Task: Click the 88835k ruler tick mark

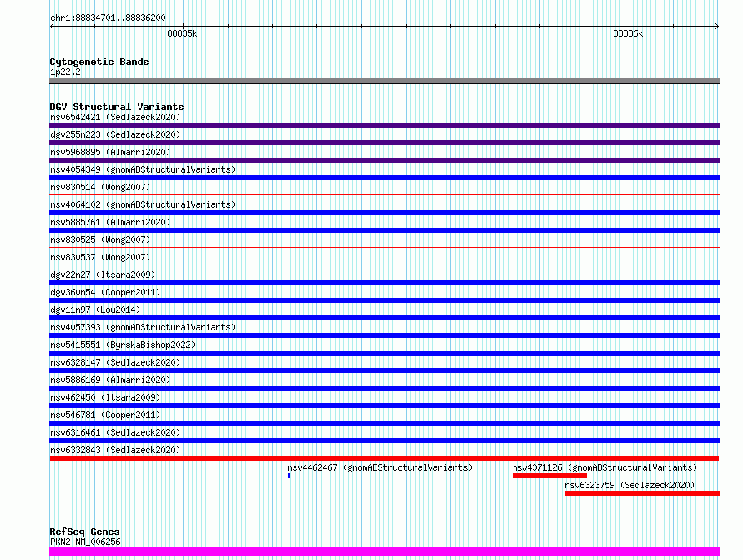Action: [x=184, y=27]
